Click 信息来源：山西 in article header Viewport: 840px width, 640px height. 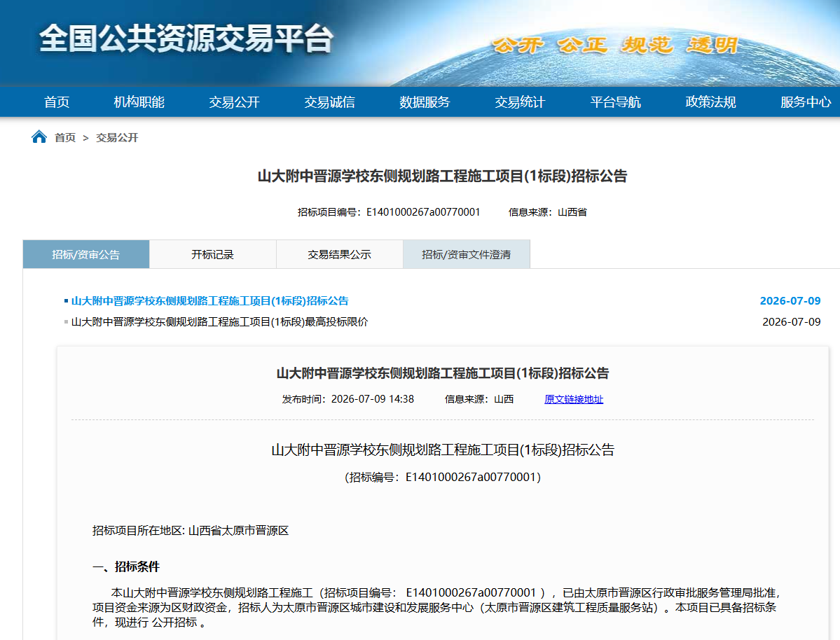(x=479, y=399)
